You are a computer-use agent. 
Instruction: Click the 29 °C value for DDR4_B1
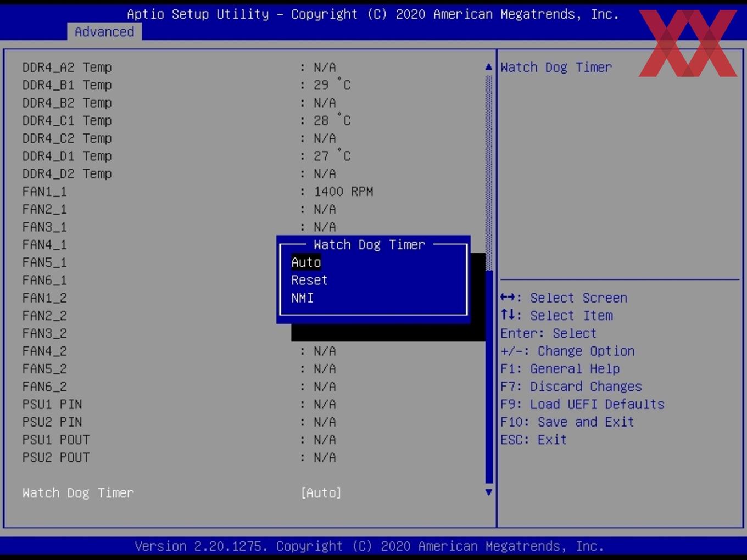[332, 85]
